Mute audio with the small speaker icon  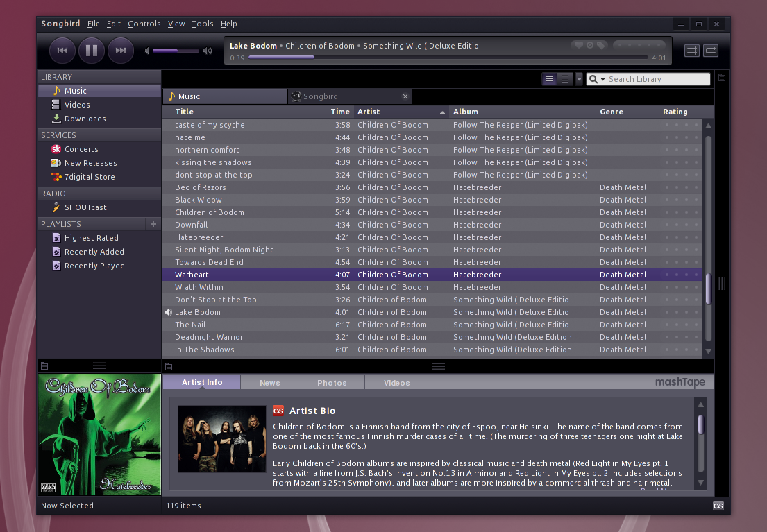(x=146, y=51)
